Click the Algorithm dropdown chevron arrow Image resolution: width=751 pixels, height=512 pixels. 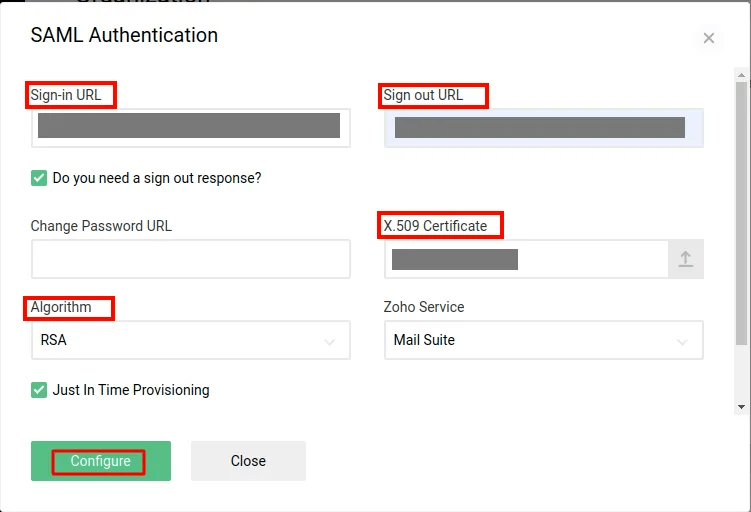click(330, 341)
